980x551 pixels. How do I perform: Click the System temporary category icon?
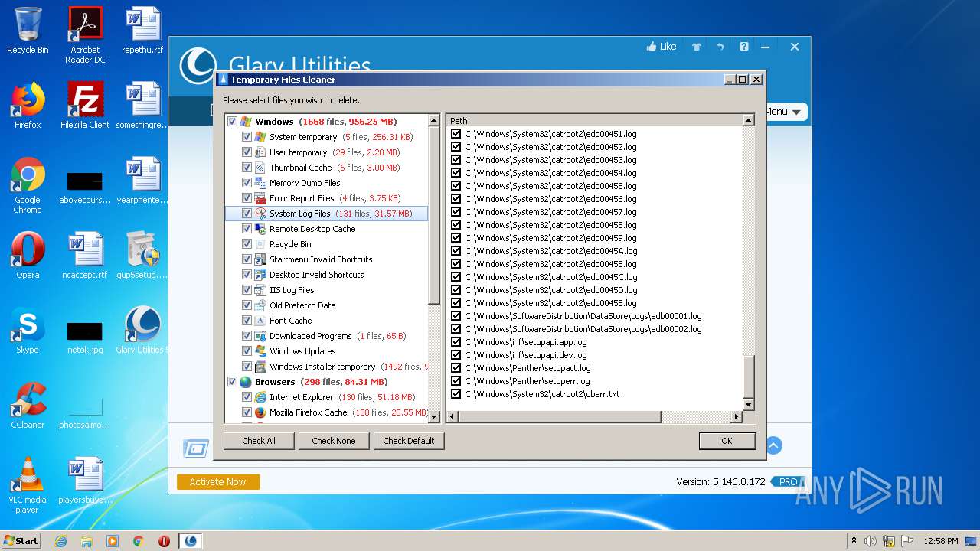point(260,137)
